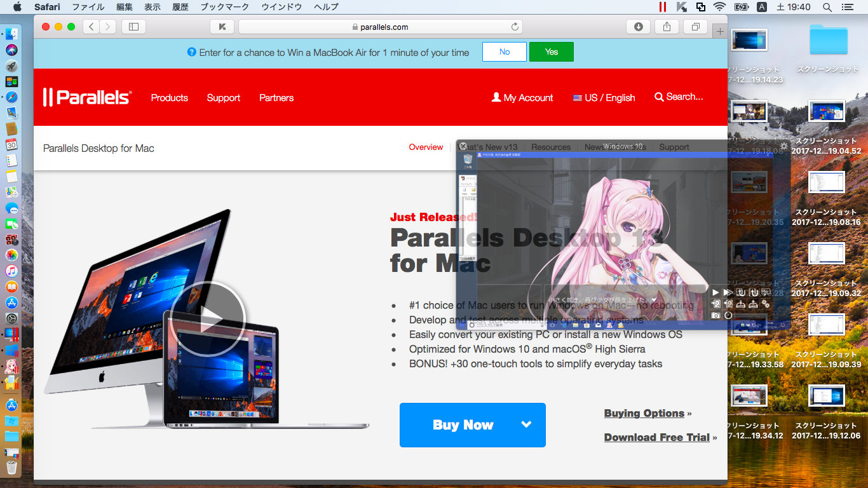
Task: Click Yes on the MacBook Air survey banner
Action: point(552,52)
